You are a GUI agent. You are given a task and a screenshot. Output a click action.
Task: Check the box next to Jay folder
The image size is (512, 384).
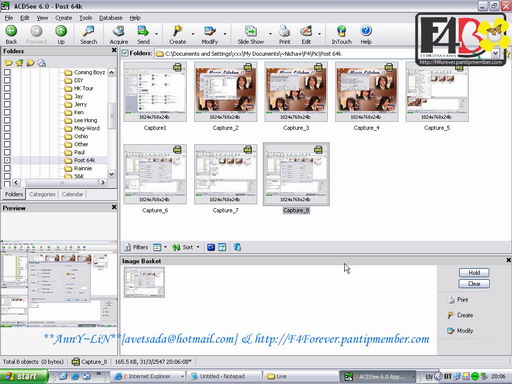click(x=7, y=96)
